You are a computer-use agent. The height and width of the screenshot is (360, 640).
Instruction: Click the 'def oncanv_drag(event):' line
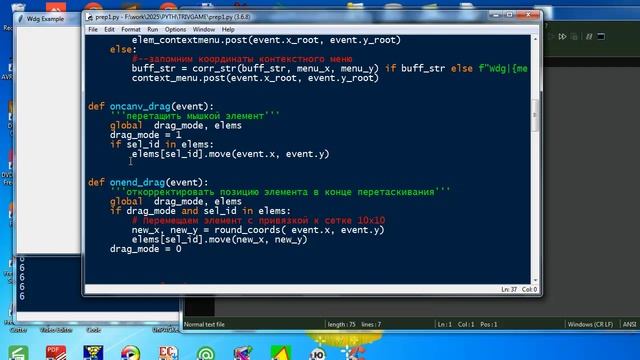pos(151,107)
